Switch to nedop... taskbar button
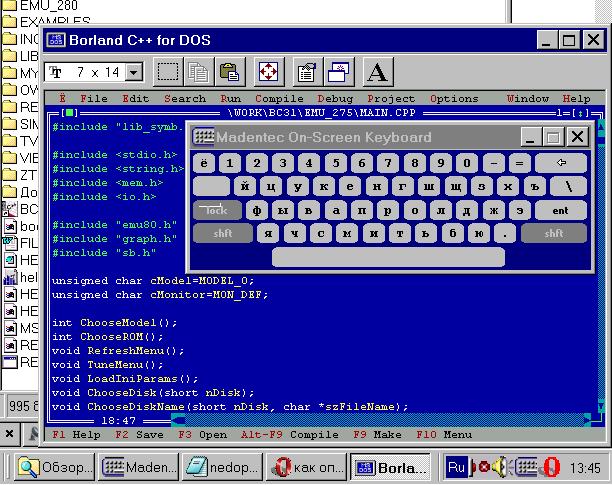Image resolution: width=612 pixels, height=485 pixels. (222, 467)
